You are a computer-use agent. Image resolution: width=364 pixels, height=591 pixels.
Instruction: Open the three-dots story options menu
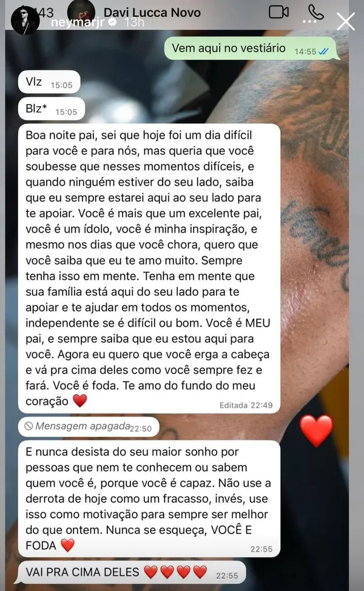coord(309,22)
